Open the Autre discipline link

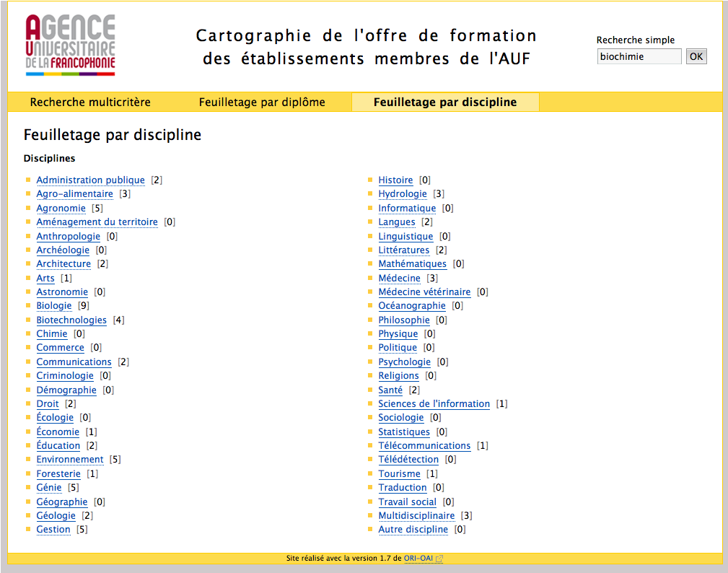pos(413,530)
